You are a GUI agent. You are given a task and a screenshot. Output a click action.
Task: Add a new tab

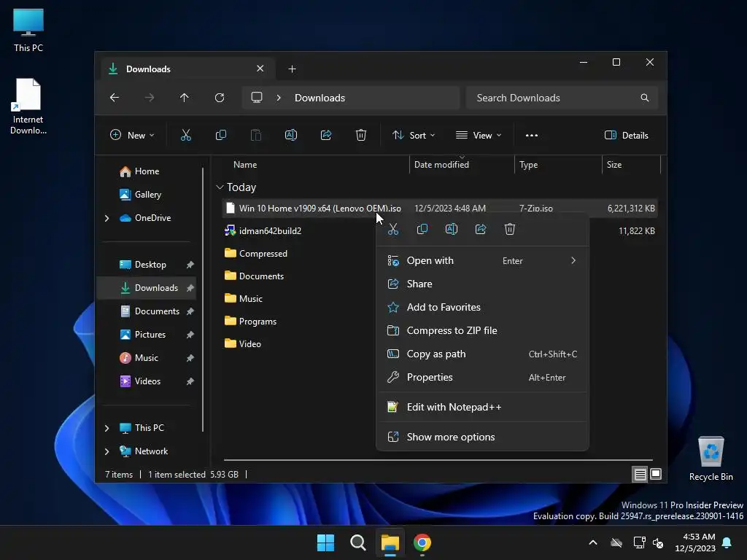(x=292, y=69)
